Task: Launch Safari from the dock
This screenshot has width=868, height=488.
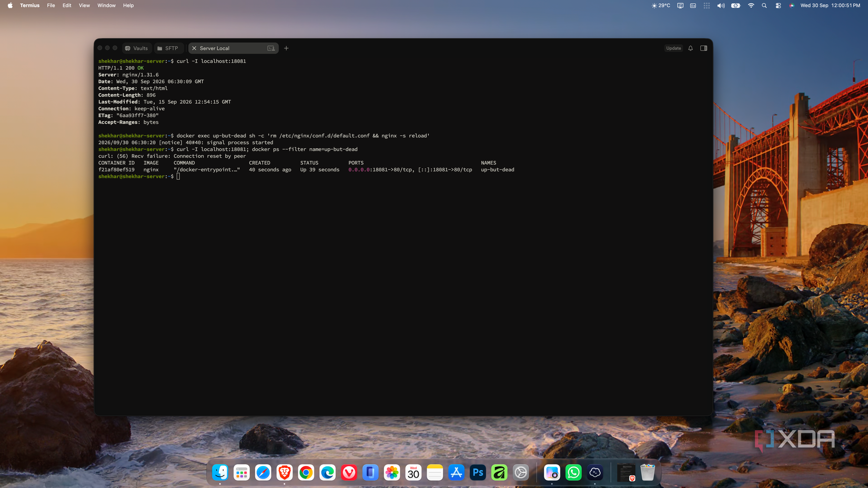Action: (263, 472)
